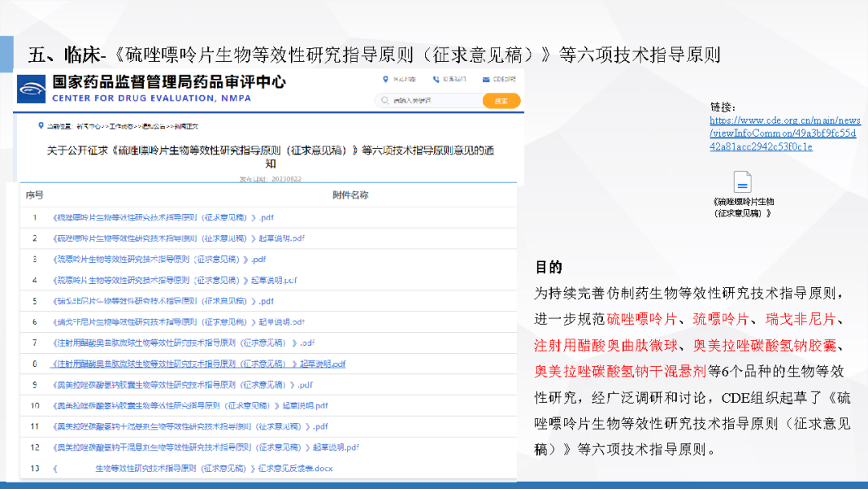Open the cde.org.cn hyperlink on the right
Viewport: 868px width, 489px height.
tap(784, 134)
